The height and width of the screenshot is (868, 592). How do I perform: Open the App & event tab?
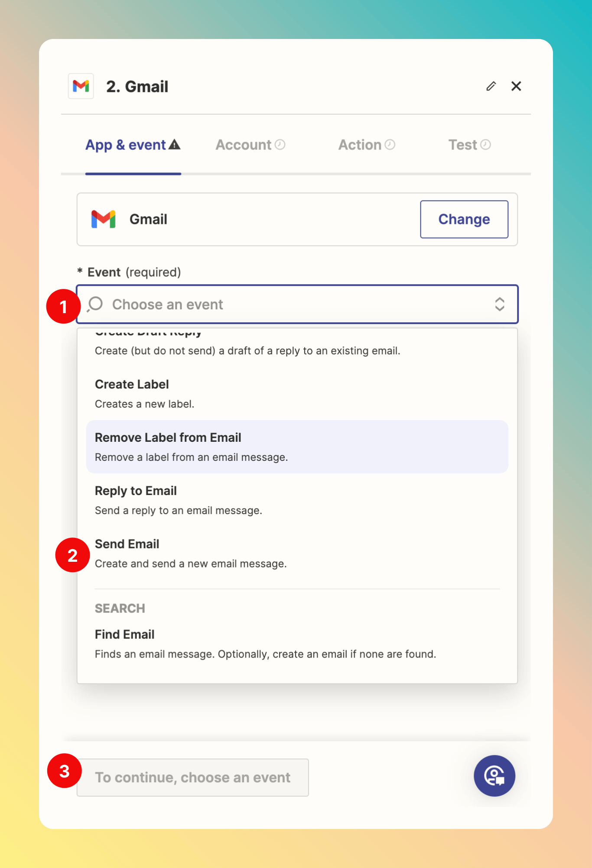coord(133,145)
